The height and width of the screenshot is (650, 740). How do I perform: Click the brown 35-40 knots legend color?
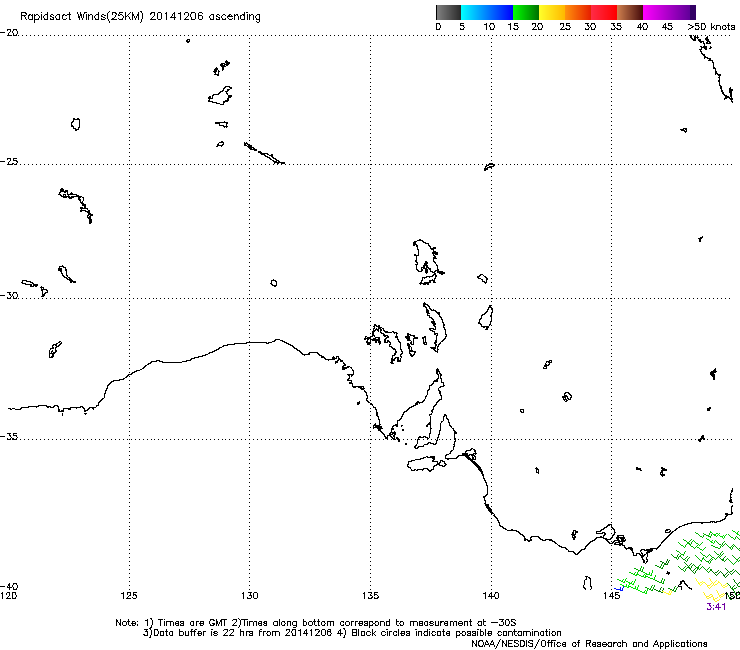[x=630, y=12]
